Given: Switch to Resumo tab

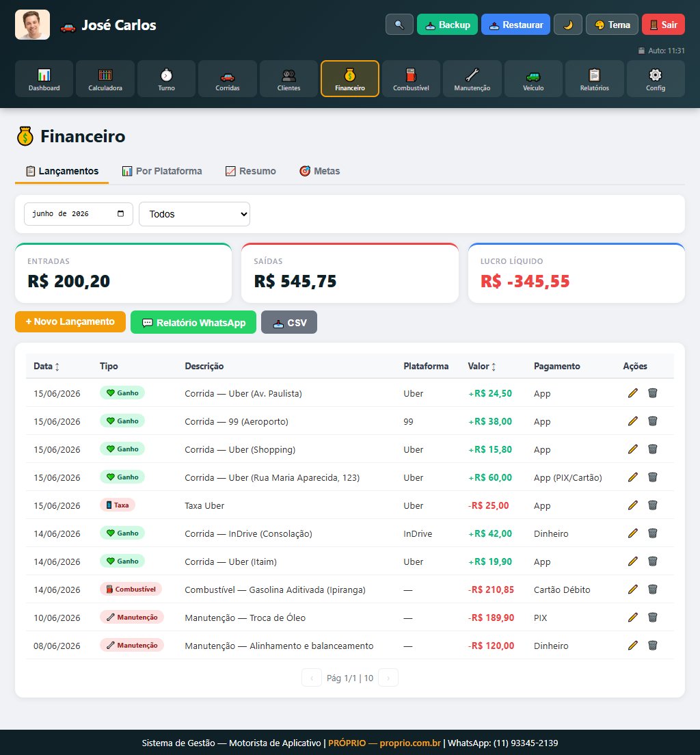Looking at the screenshot, I should 251,171.
